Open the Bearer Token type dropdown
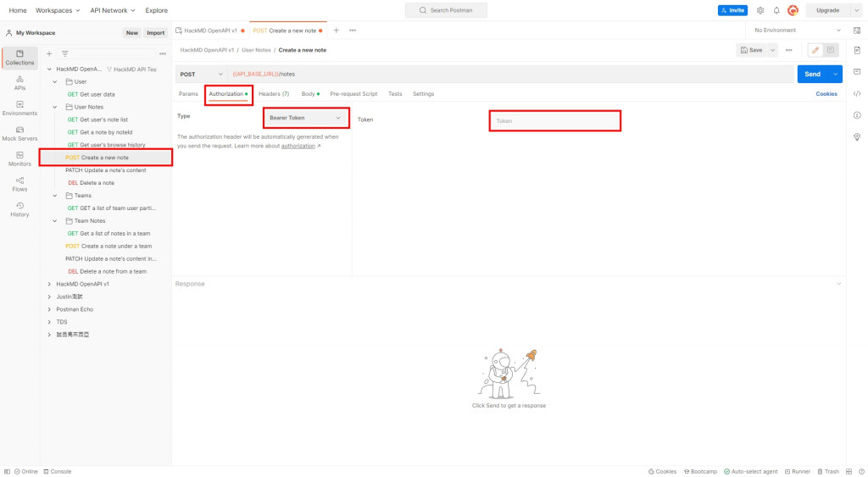 [305, 118]
